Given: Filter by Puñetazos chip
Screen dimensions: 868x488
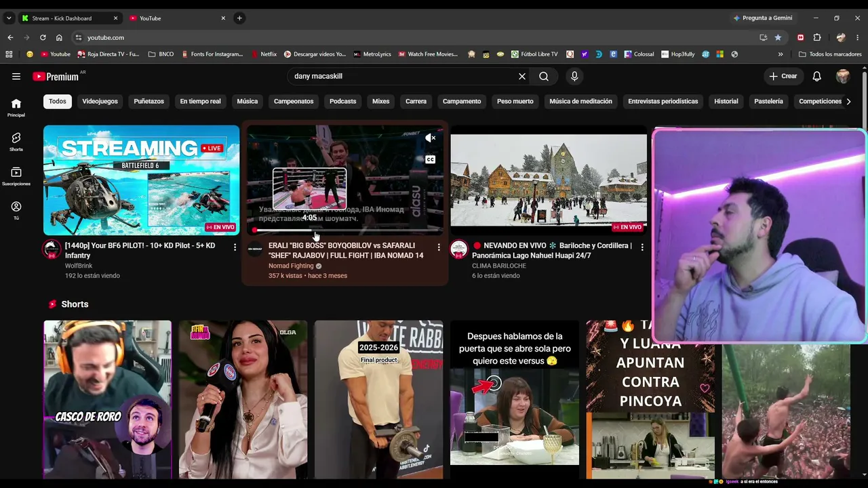Looking at the screenshot, I should (149, 102).
